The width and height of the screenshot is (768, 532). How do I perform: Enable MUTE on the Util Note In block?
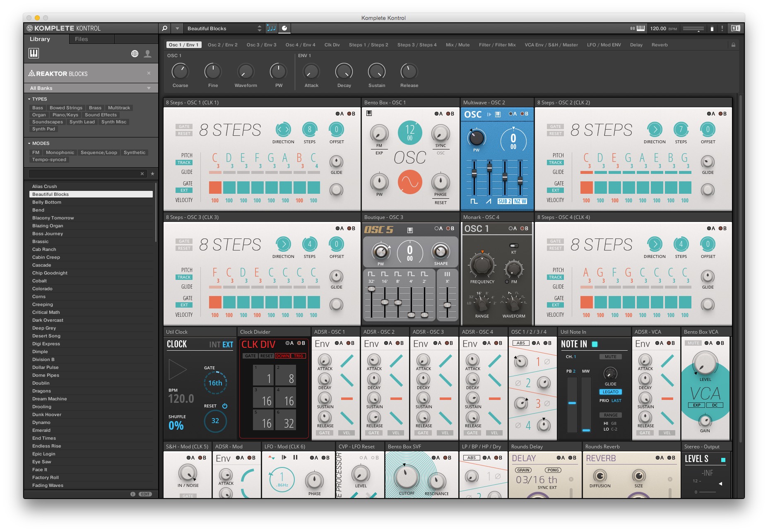click(611, 356)
